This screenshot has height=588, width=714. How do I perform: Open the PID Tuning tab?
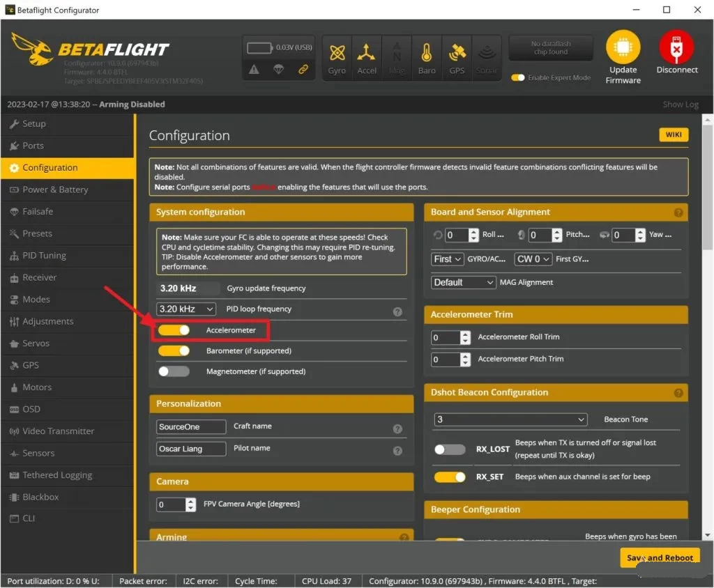pyautogui.click(x=68, y=256)
